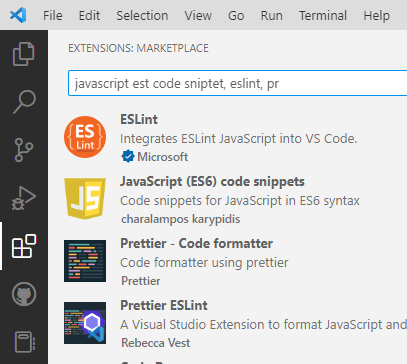
Task: Click the ESLint extension logo
Action: click(x=85, y=137)
